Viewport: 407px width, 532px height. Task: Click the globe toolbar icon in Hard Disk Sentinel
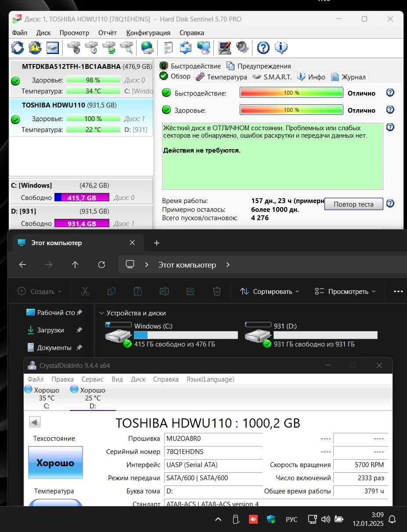pyautogui.click(x=147, y=47)
